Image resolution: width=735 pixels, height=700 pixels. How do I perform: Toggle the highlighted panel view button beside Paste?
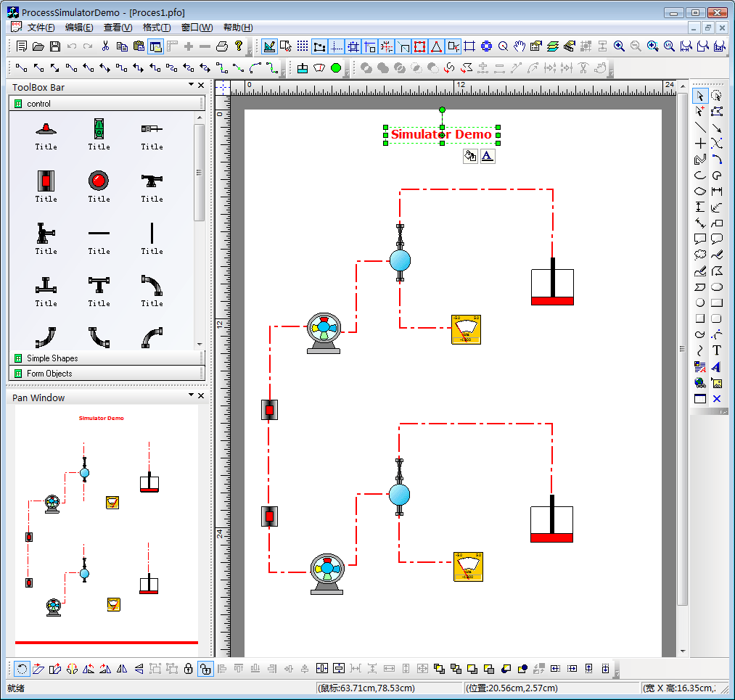coord(155,46)
